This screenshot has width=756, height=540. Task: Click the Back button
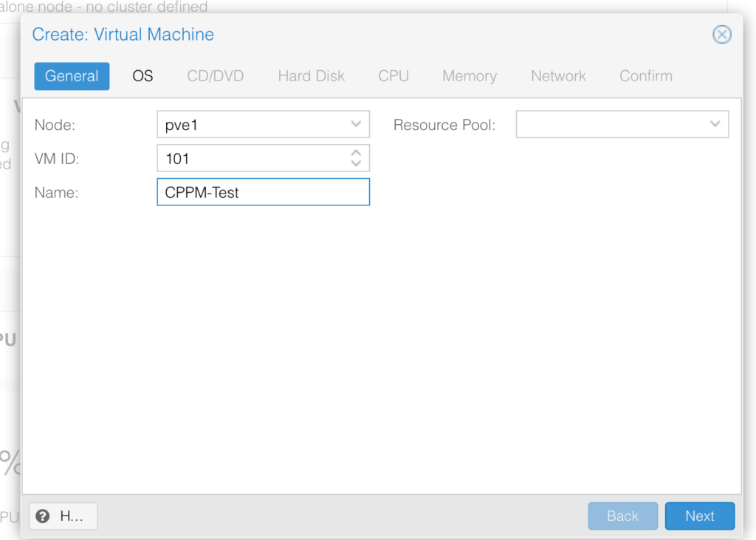[x=622, y=516]
